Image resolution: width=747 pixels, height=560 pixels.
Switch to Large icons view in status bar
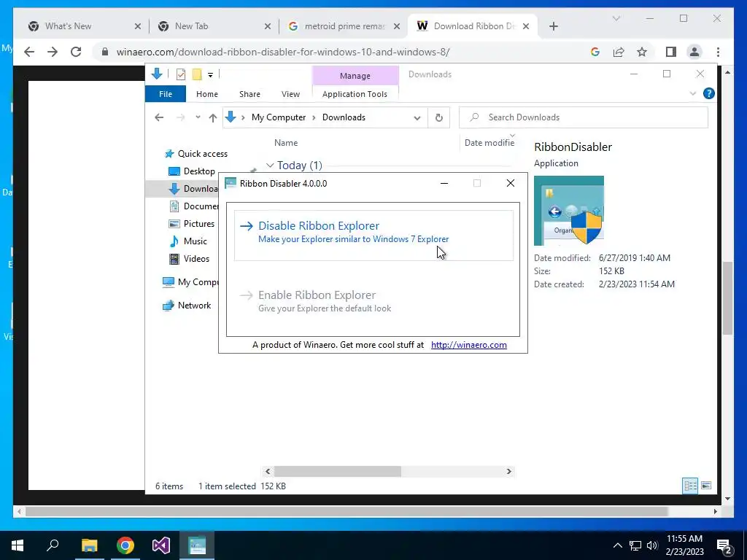706,486
